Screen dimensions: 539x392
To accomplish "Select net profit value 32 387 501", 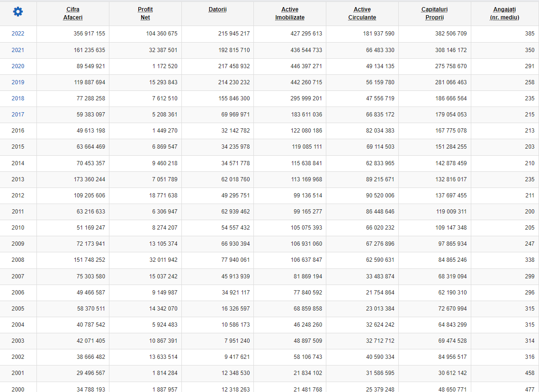I will (163, 50).
